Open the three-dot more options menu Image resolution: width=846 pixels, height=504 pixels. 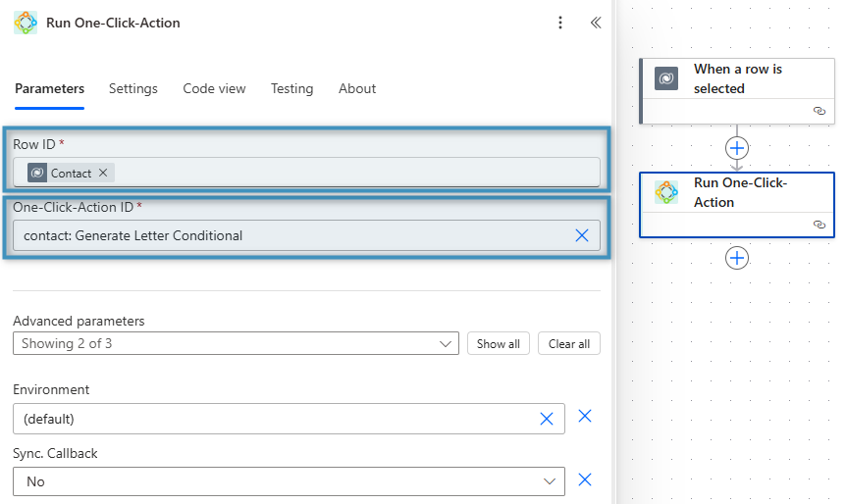point(560,23)
